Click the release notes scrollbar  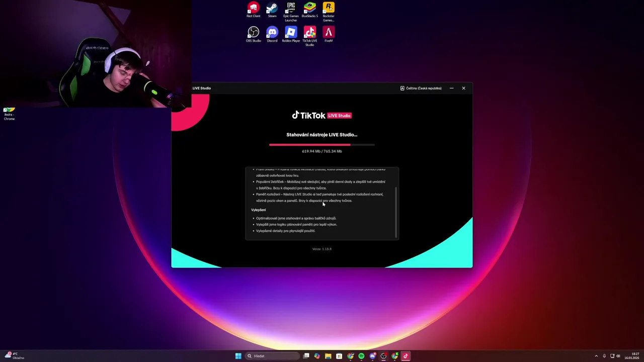(x=396, y=212)
